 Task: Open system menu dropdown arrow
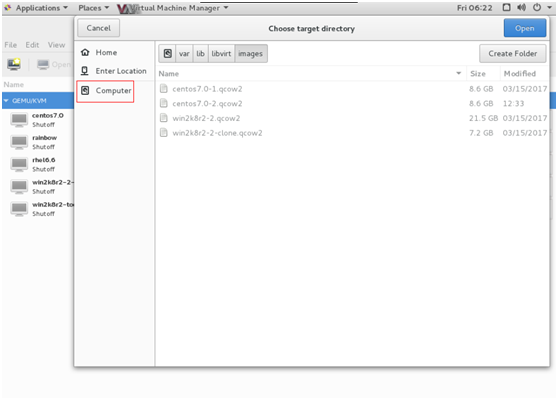[549, 7]
